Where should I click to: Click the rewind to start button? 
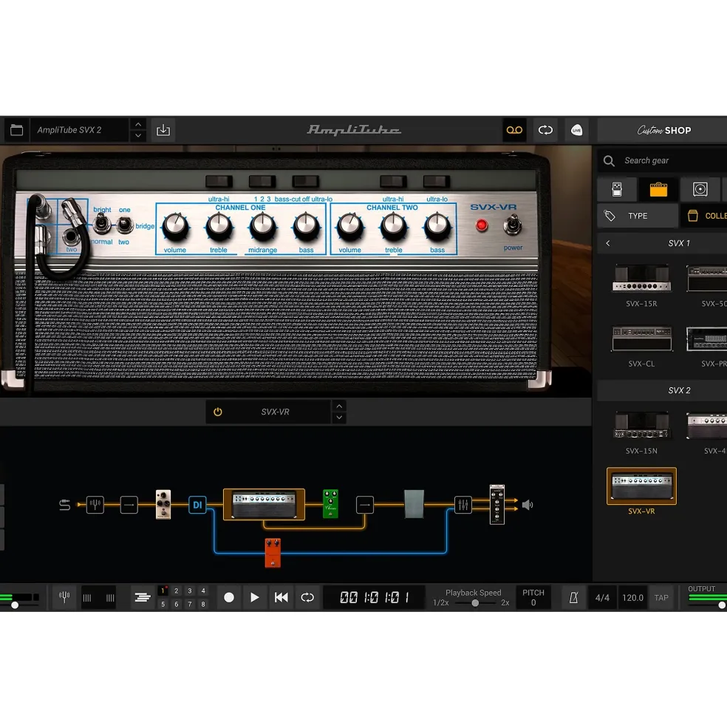(281, 597)
